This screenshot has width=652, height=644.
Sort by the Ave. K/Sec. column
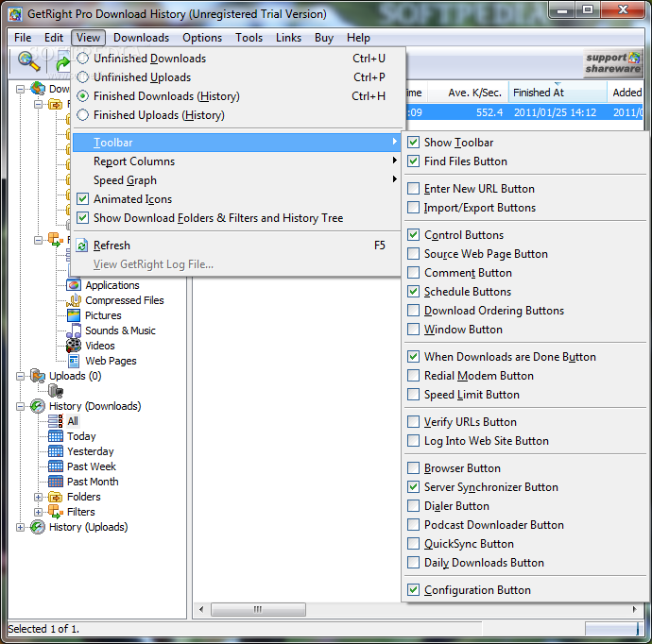click(x=468, y=93)
